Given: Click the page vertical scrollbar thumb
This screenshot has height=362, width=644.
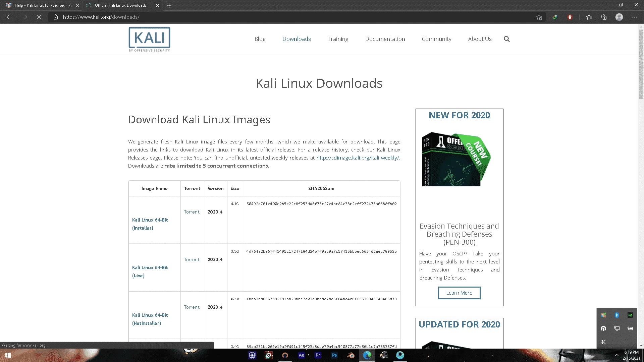Looking at the screenshot, I should (641, 64).
